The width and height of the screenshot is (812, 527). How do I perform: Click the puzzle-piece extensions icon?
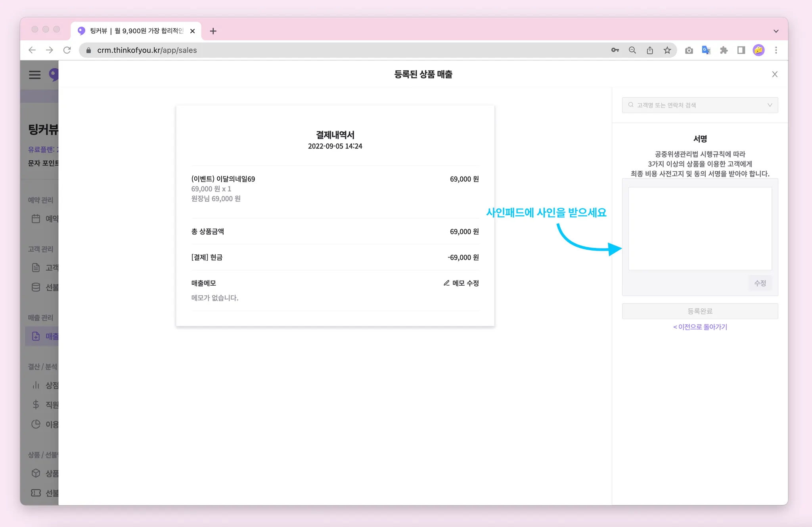(x=724, y=50)
